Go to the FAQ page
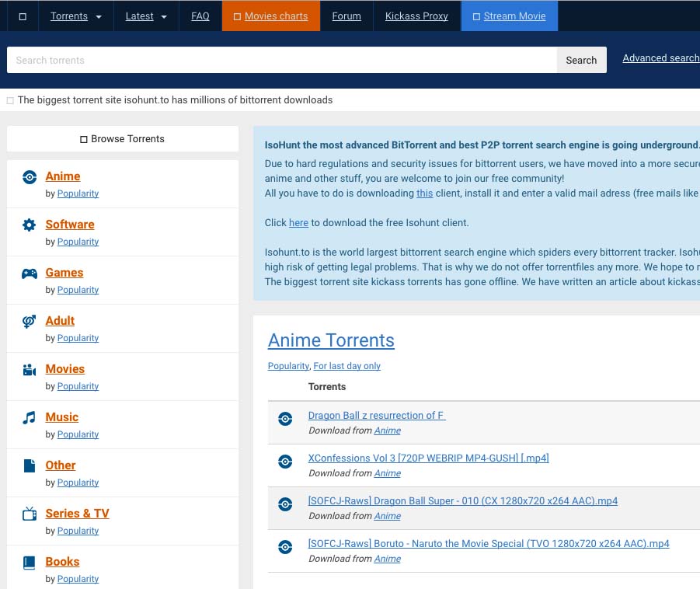The height and width of the screenshot is (589, 700). coord(200,16)
